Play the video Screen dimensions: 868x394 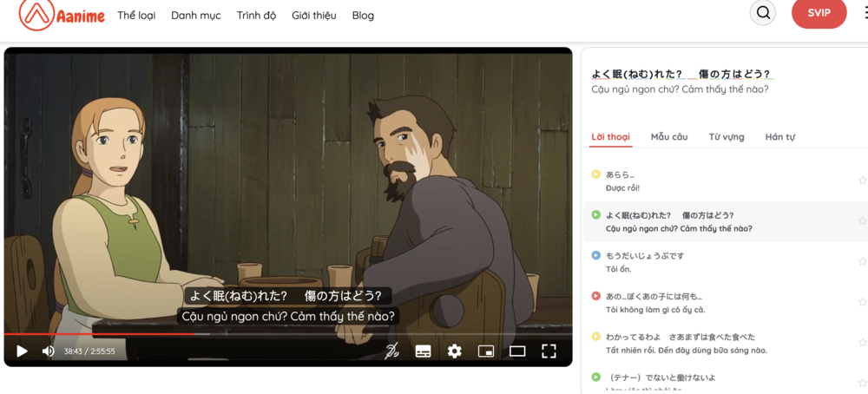[x=22, y=351]
